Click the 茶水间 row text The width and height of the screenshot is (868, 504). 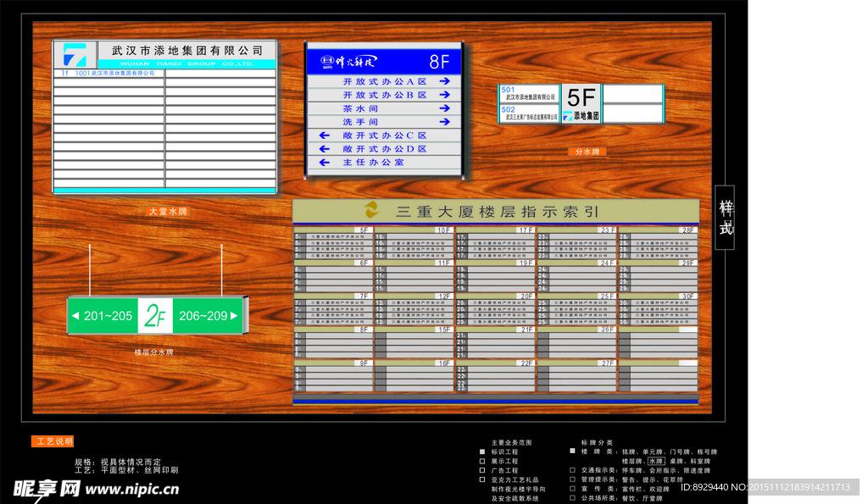coord(360,108)
